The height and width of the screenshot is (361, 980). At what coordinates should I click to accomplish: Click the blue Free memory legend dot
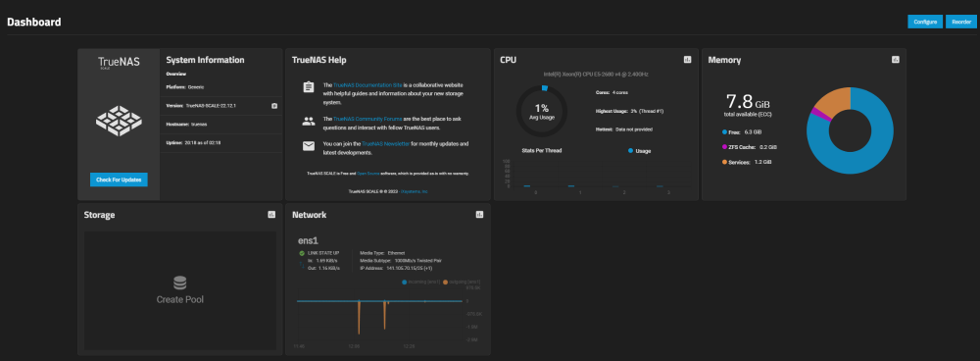(x=724, y=132)
